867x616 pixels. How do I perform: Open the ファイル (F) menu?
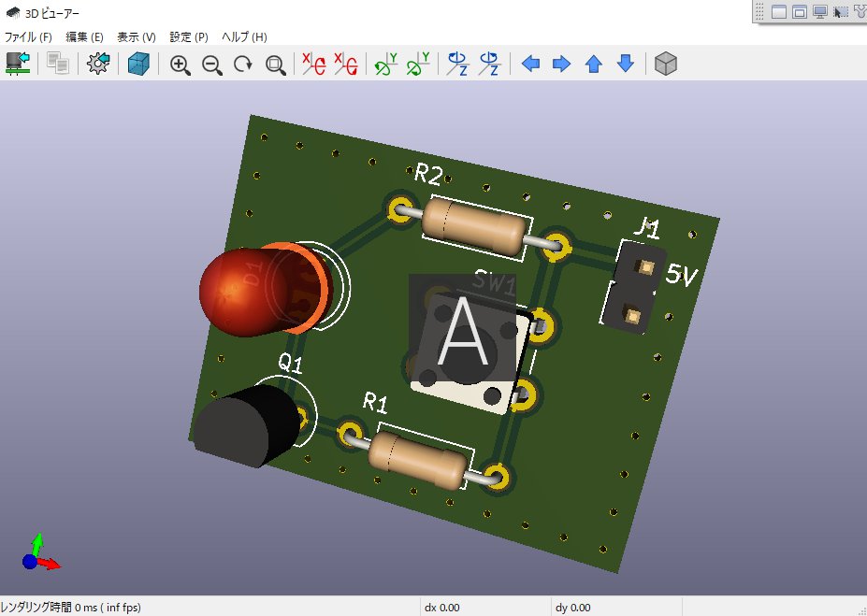click(28, 37)
